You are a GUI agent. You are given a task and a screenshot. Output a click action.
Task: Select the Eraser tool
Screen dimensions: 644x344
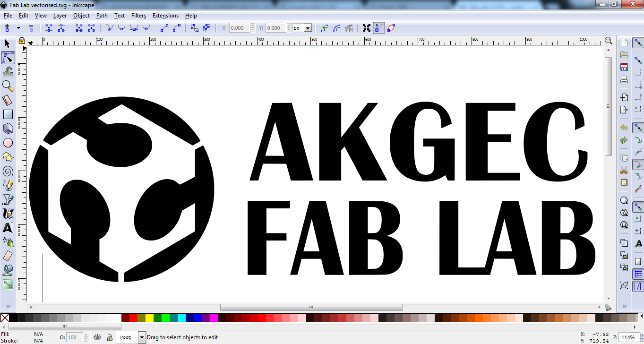(8, 256)
